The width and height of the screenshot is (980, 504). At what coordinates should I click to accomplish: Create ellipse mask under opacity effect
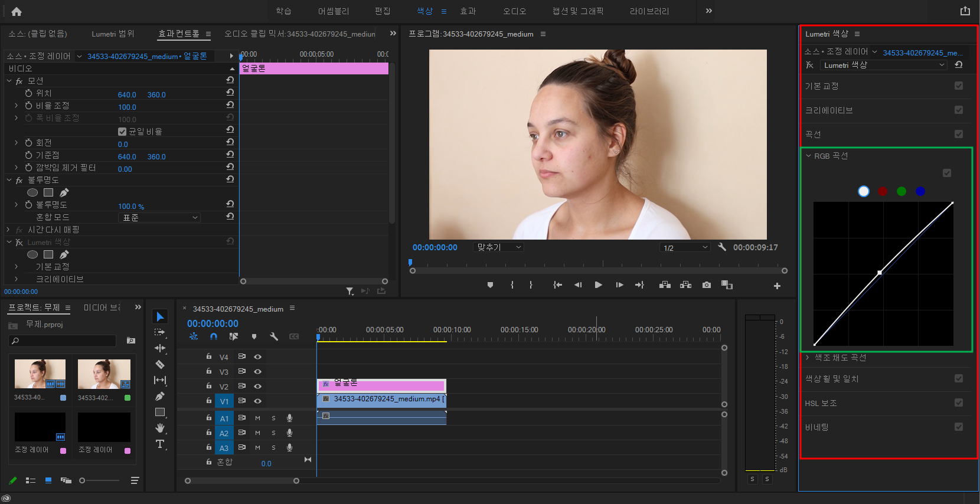pos(32,192)
